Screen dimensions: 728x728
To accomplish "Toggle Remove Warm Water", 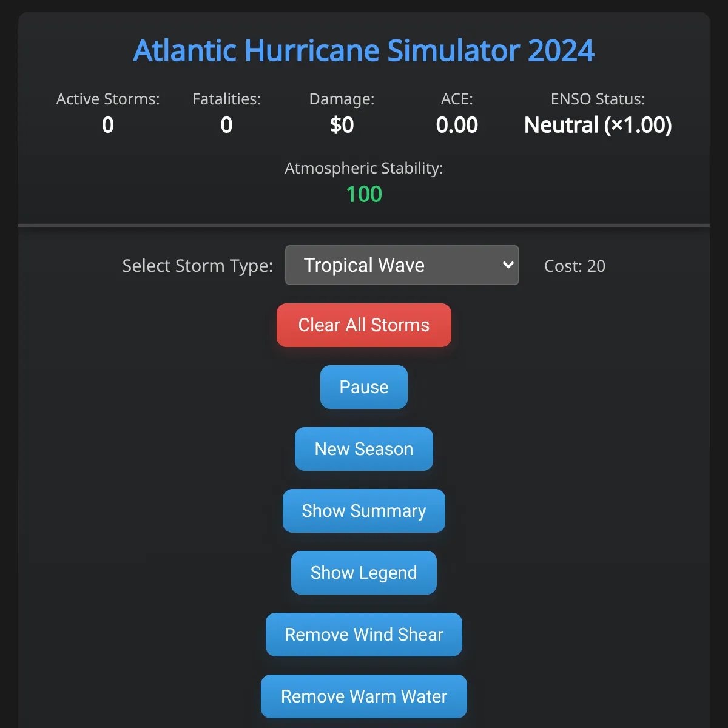I will 364,696.
